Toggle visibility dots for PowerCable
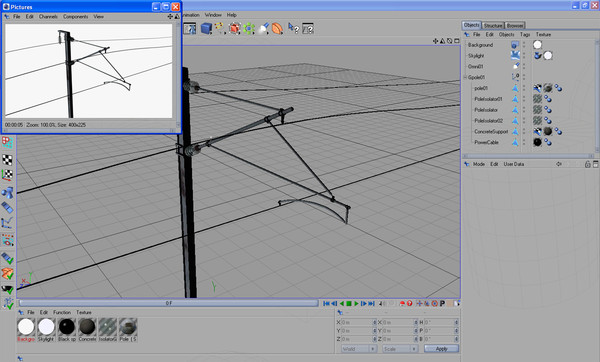600x362 pixels. 524,142
